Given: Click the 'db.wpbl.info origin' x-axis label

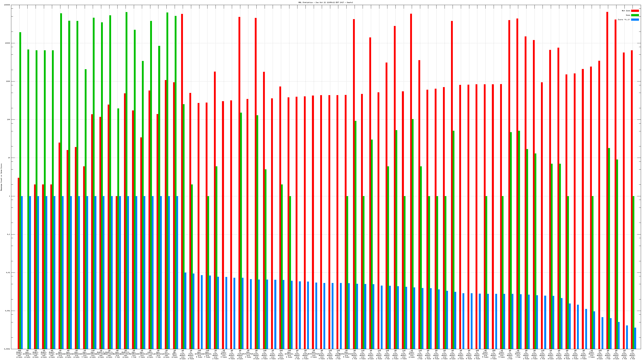Looking at the screenshot, I should [x=174, y=354].
